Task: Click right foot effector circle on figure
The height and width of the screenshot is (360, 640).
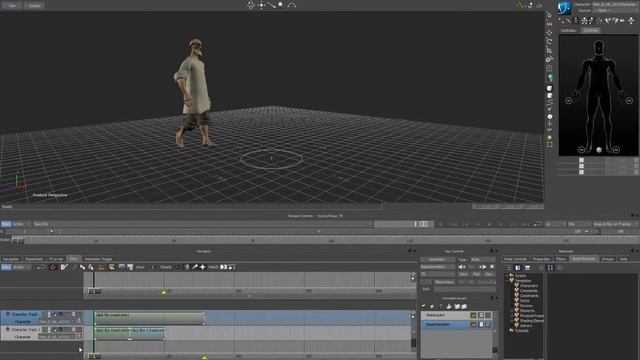Action: pos(582,150)
